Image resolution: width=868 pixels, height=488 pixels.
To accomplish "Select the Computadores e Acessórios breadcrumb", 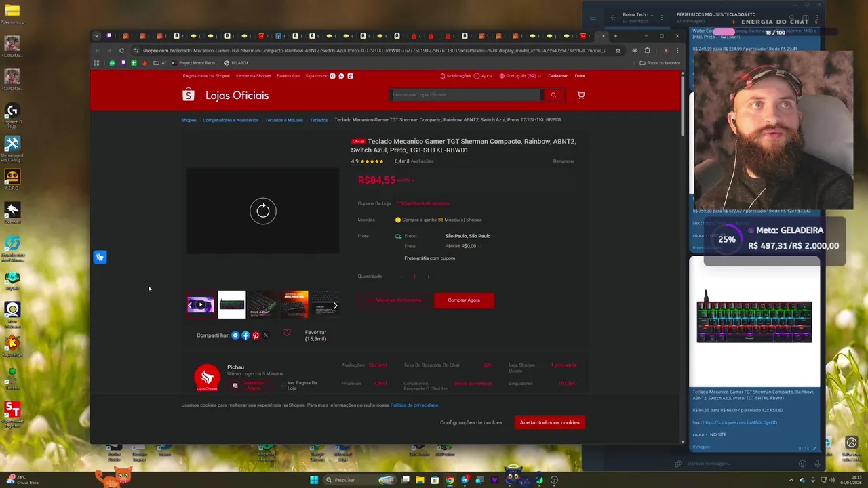I will pyautogui.click(x=231, y=120).
